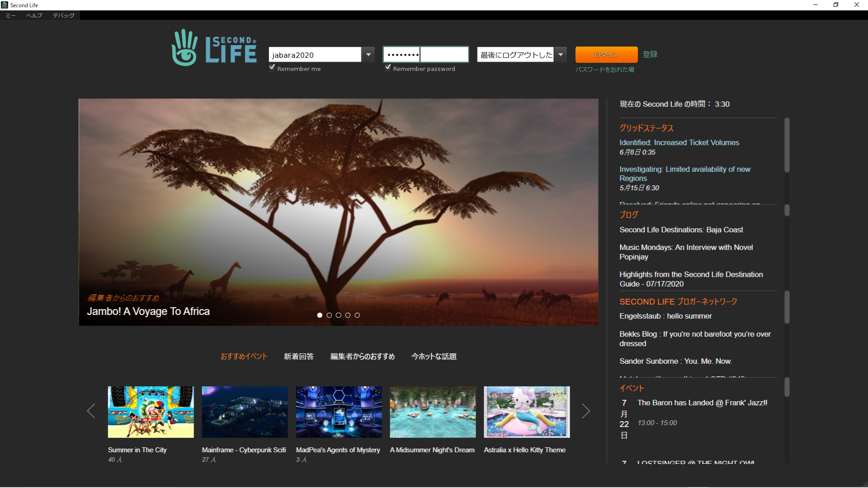Open the 登録 registration link
This screenshot has width=868, height=488.
[x=650, y=54]
